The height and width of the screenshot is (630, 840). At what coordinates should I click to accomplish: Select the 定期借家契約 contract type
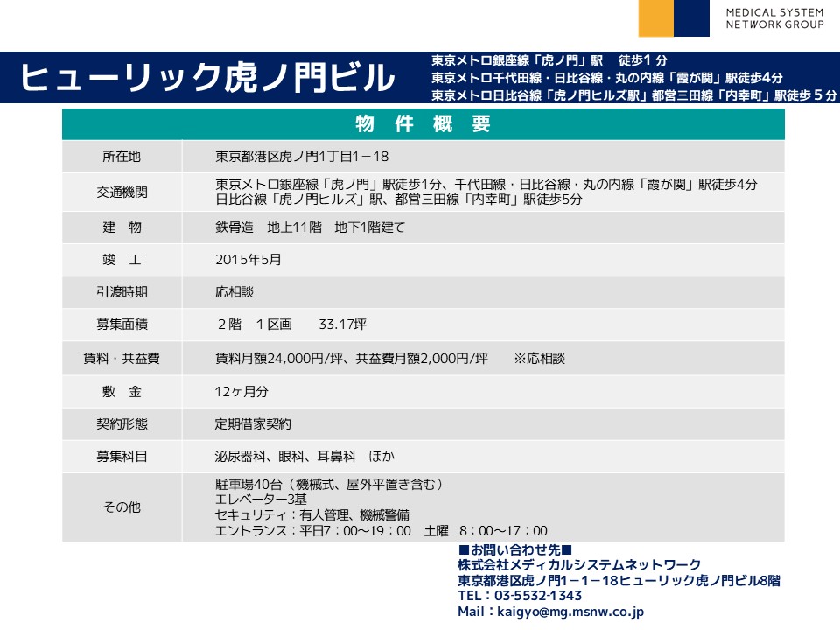tap(253, 424)
